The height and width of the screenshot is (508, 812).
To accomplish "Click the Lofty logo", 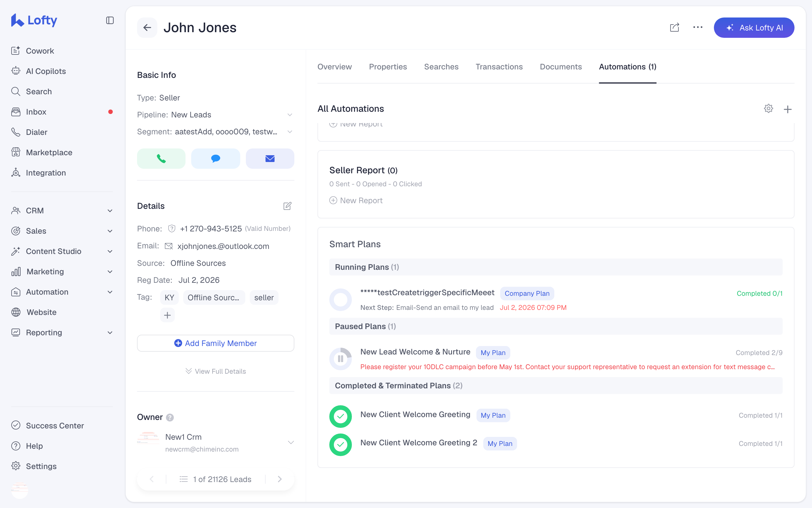I will tap(34, 20).
